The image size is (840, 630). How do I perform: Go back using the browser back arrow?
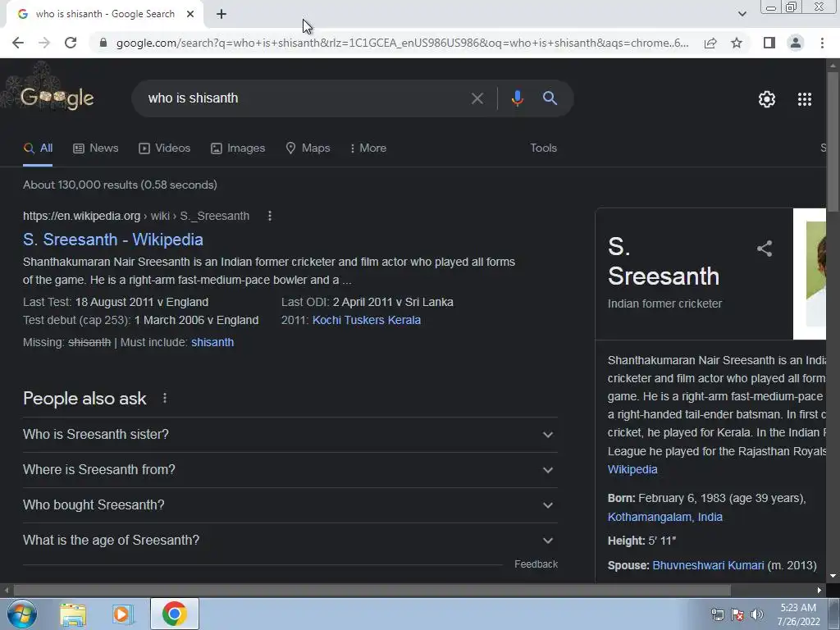(x=18, y=43)
